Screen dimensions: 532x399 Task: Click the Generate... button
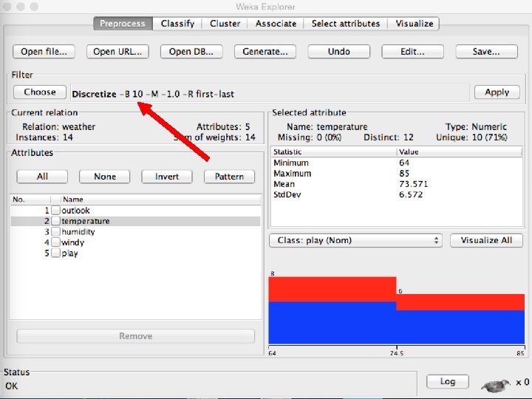pyautogui.click(x=265, y=52)
